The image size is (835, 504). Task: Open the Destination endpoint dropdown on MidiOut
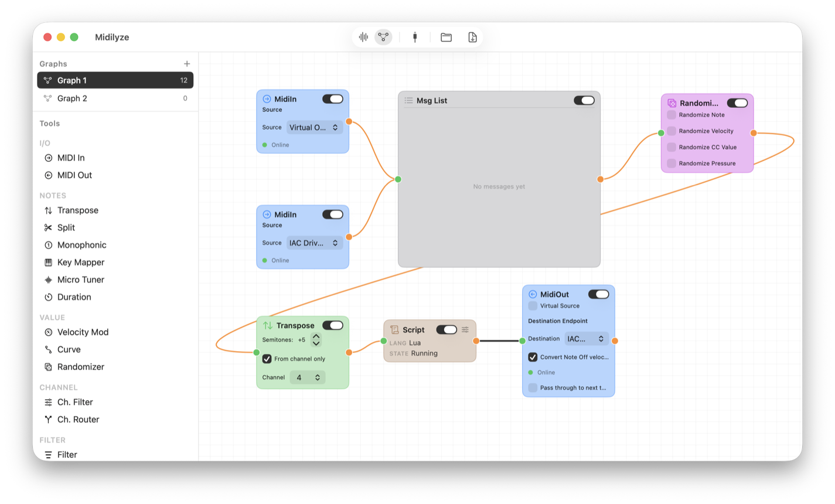586,338
